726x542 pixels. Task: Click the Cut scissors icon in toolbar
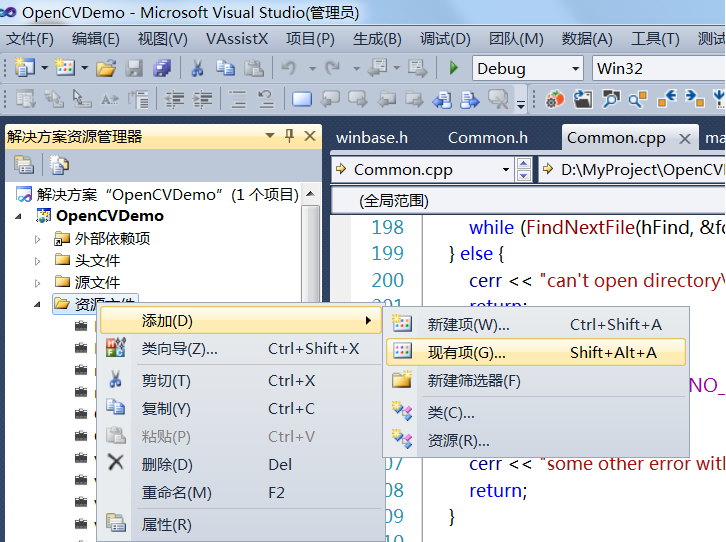pos(197,69)
